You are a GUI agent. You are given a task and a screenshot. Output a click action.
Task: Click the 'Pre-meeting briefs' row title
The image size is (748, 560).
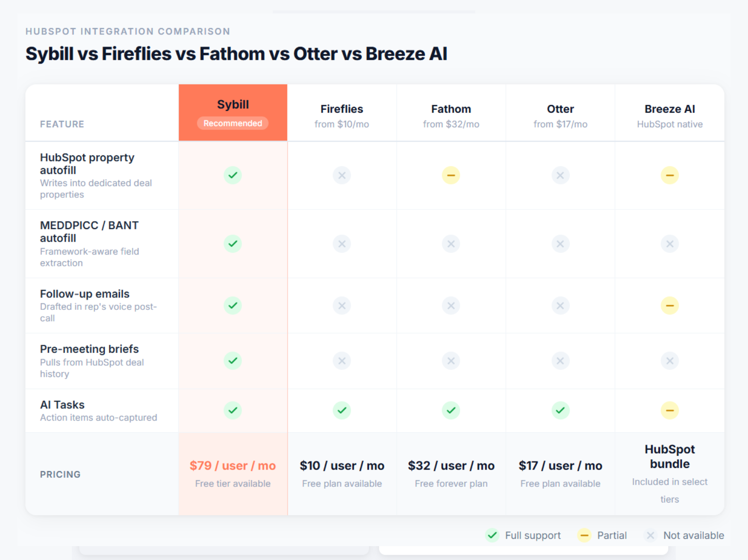click(89, 349)
